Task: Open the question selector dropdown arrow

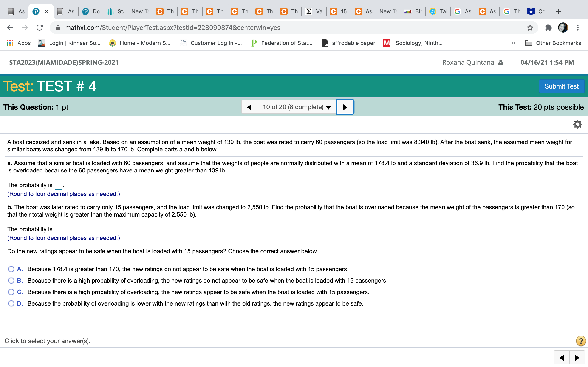Action: [328, 107]
